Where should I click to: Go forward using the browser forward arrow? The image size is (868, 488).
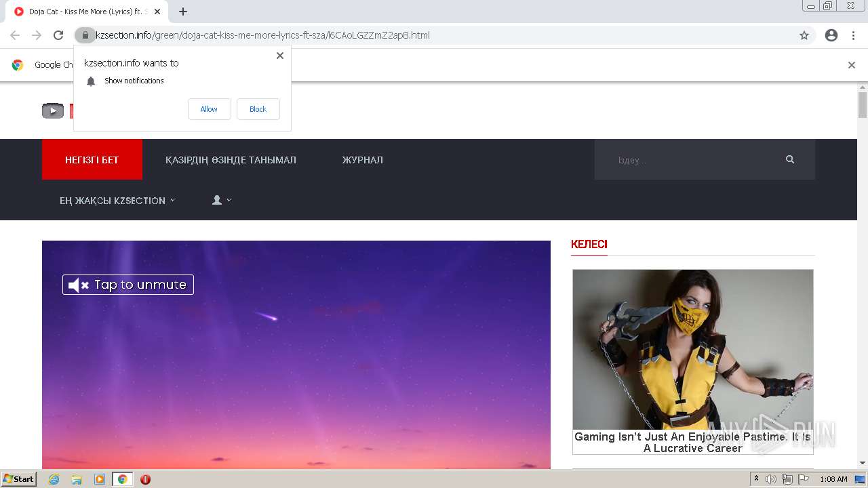click(x=37, y=35)
